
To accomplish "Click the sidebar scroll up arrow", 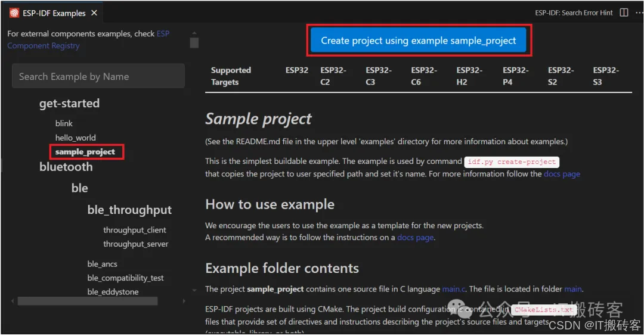I will (194, 33).
